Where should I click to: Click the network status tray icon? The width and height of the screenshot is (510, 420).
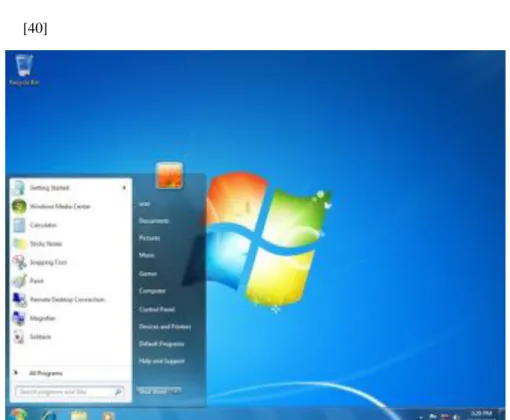pos(445,416)
